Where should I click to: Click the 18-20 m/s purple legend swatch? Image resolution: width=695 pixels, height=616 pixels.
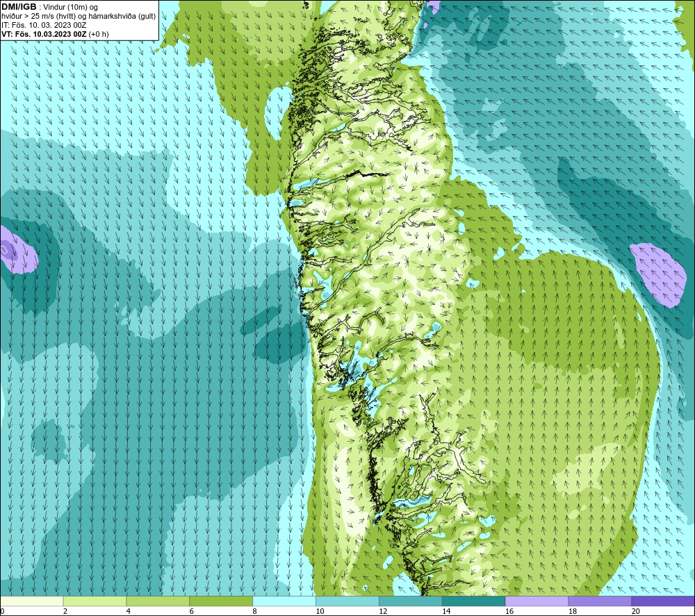pos(600,601)
